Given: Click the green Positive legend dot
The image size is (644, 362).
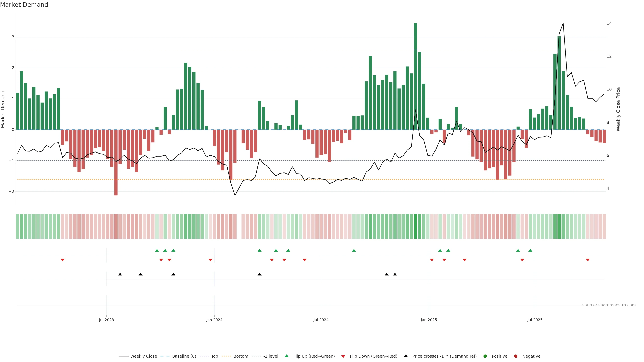Looking at the screenshot, I should point(485,356).
